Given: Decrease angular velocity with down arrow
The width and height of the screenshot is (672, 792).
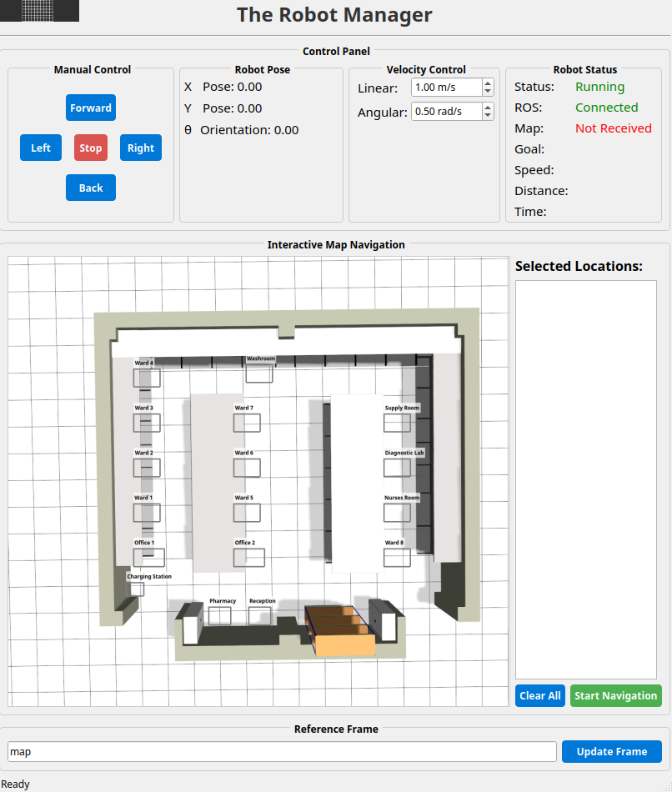Looking at the screenshot, I should (x=488, y=116).
